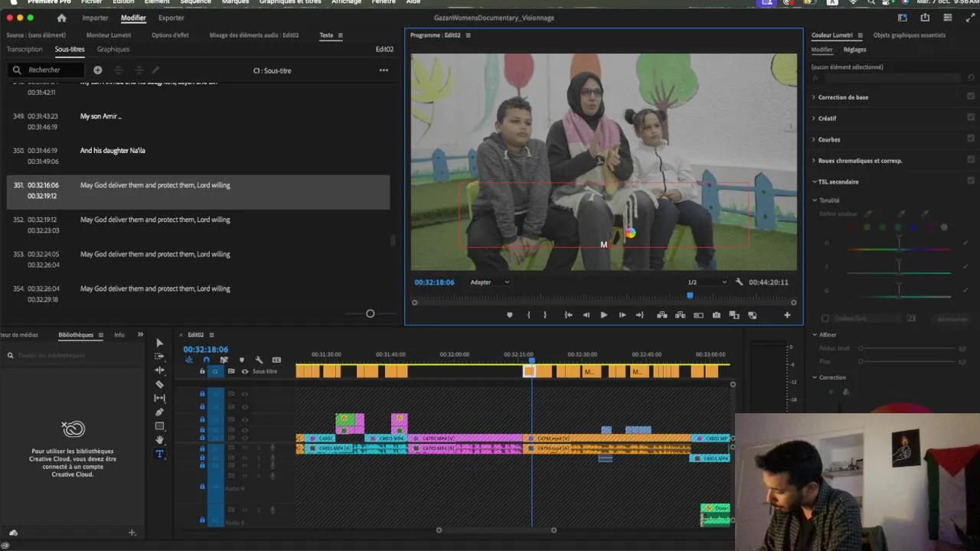Click the Mark Out brace button
This screenshot has width=980, height=551.
point(545,315)
